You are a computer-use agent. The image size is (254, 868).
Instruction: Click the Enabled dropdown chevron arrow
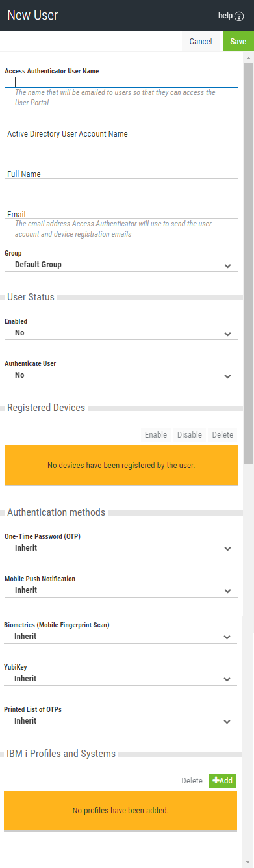click(227, 334)
